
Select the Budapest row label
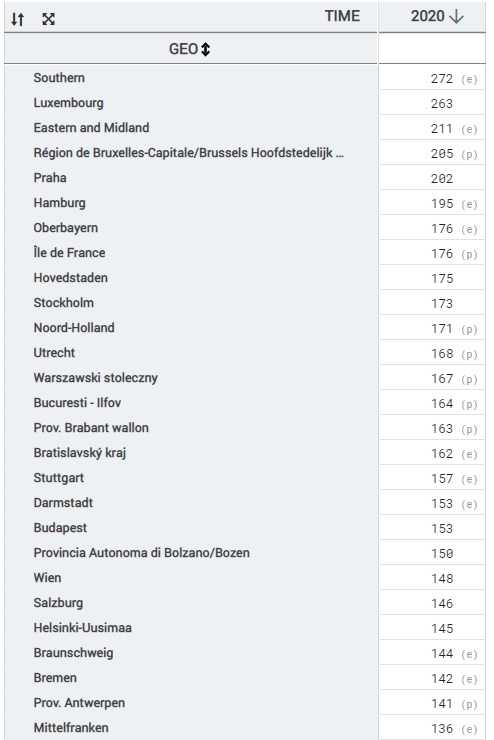pos(60,528)
